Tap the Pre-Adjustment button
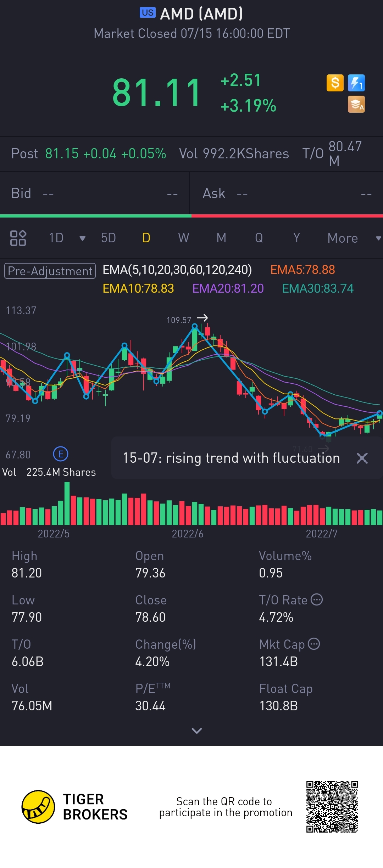This screenshot has width=383, height=868. pos(50,271)
